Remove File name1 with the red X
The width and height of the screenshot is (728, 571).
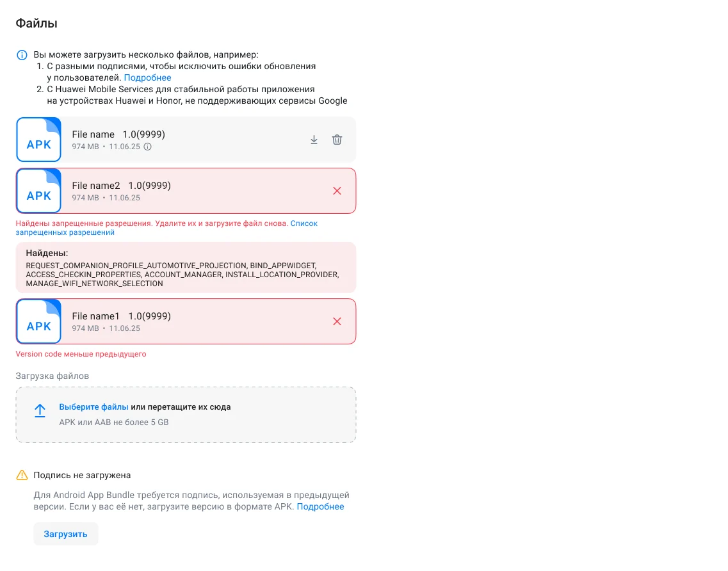tap(337, 321)
